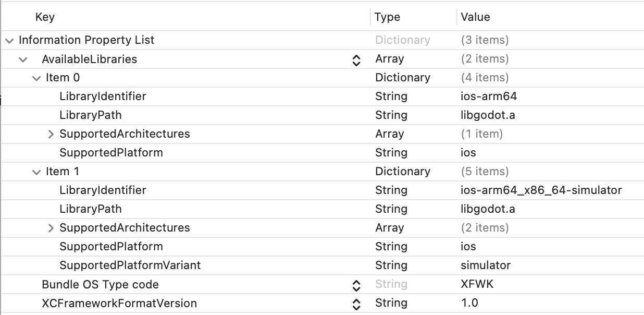Select the ios-arm64 LibraryIdentifier value
Image resolution: width=644 pixels, height=315 pixels.
tap(485, 96)
